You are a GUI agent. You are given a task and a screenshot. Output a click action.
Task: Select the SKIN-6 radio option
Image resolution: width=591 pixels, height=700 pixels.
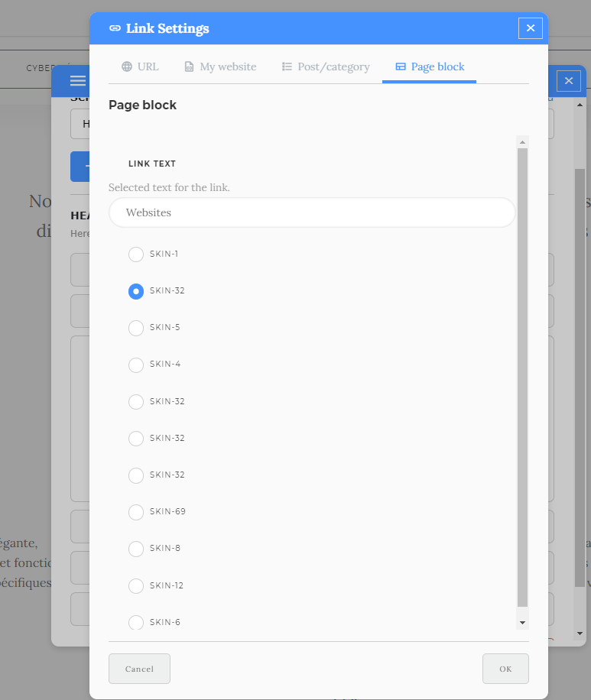136,622
